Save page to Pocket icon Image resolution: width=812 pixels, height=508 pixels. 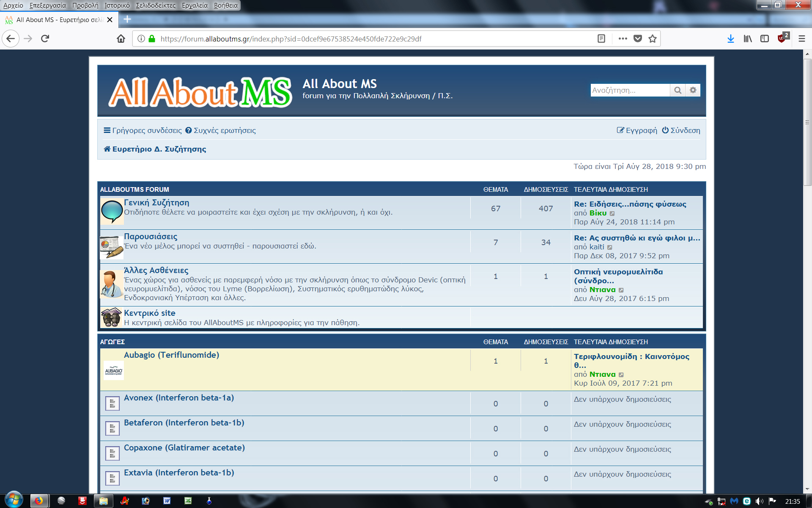(638, 39)
